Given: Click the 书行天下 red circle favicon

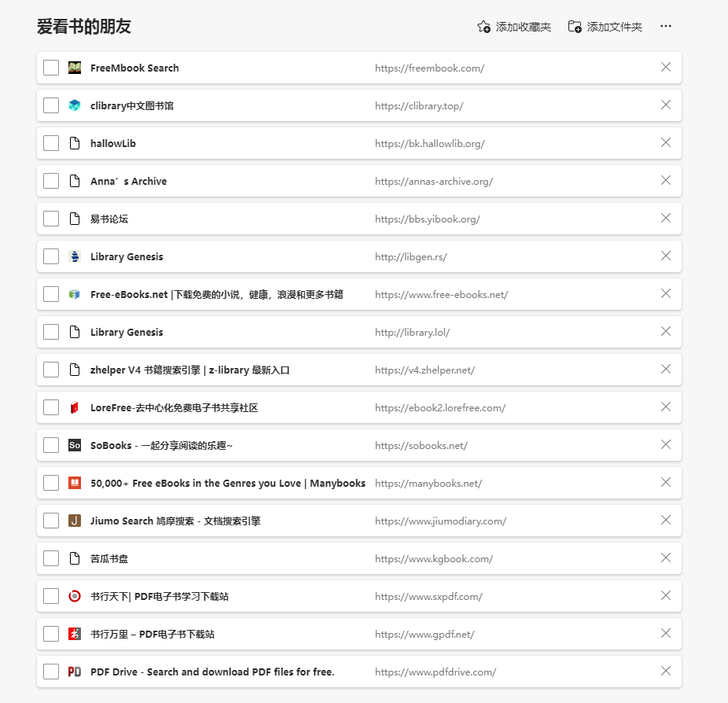Looking at the screenshot, I should click(75, 596).
